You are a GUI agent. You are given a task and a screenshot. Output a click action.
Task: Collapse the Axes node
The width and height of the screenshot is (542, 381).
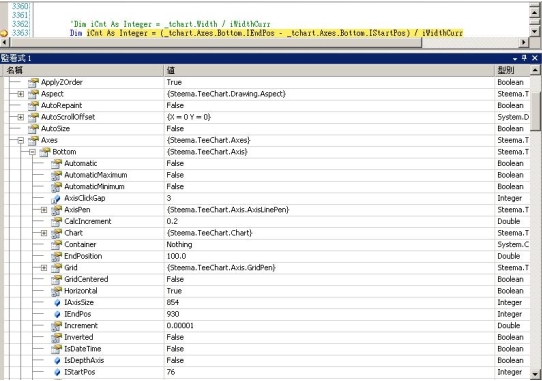click(21, 140)
